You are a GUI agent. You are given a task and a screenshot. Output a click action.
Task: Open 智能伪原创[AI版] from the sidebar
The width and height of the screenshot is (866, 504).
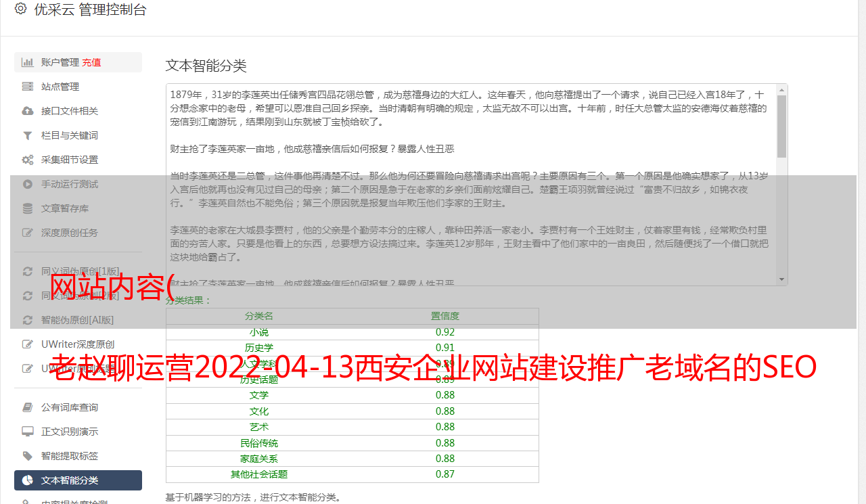pyautogui.click(x=78, y=320)
